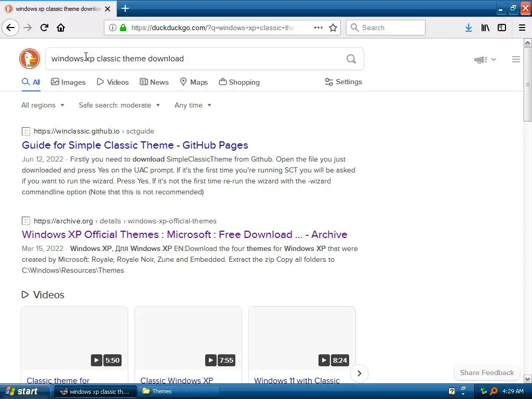Click the 4:29 AM clock
The image size is (532, 399).
pos(513,391)
